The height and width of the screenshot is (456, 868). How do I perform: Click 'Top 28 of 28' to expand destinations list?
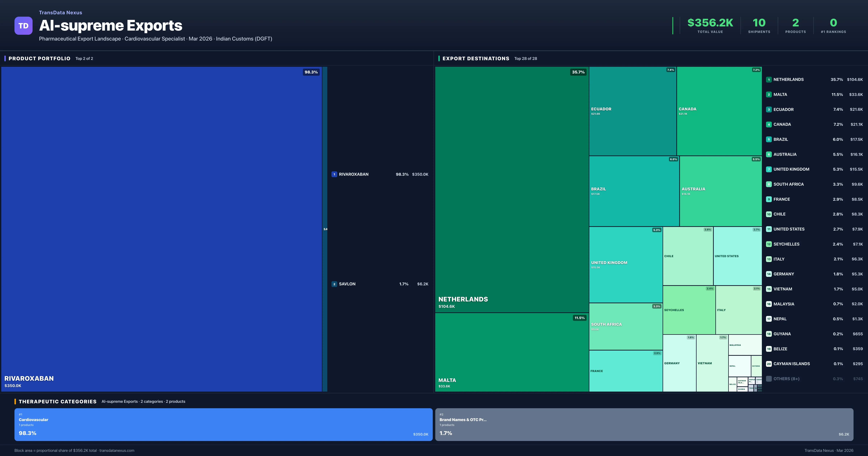(526, 58)
